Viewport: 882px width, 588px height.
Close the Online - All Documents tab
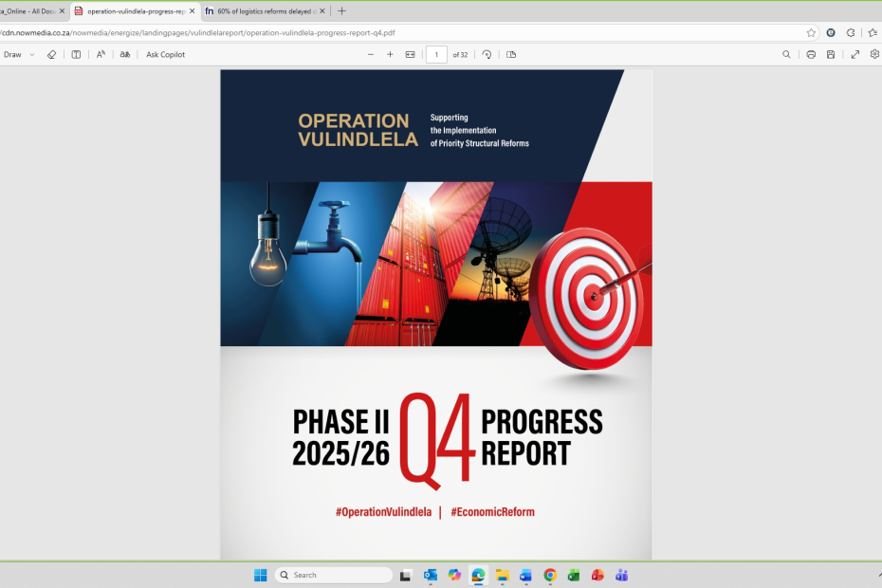point(62,10)
